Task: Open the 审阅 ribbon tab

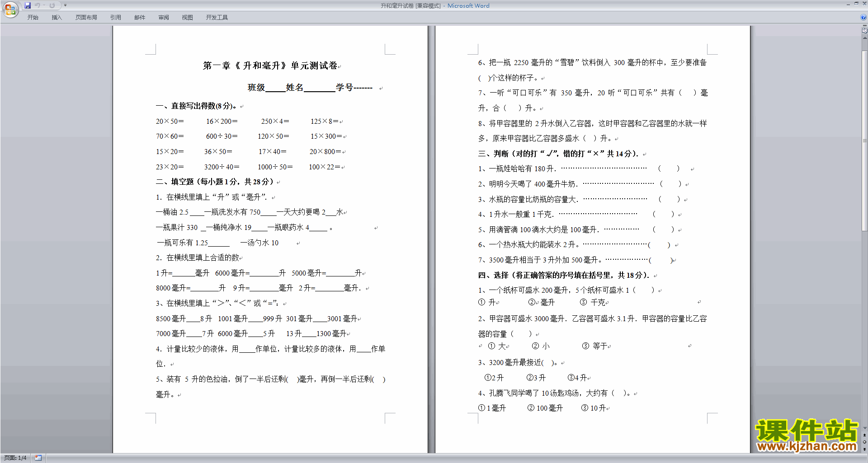Action: (x=164, y=17)
